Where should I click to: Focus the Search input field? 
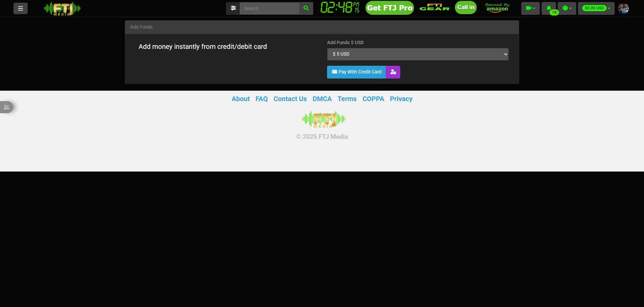(x=269, y=8)
